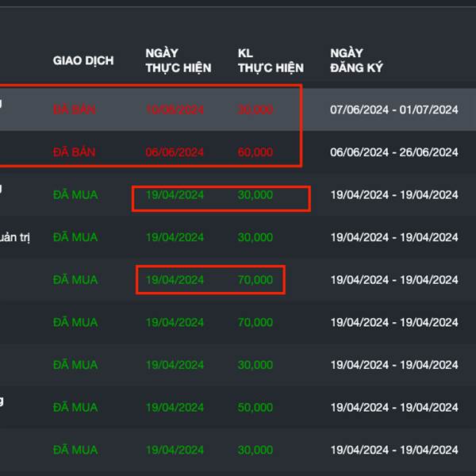
Task: Select ĐÃ BÁN in the 10/06/2024 row
Action: 75,109
